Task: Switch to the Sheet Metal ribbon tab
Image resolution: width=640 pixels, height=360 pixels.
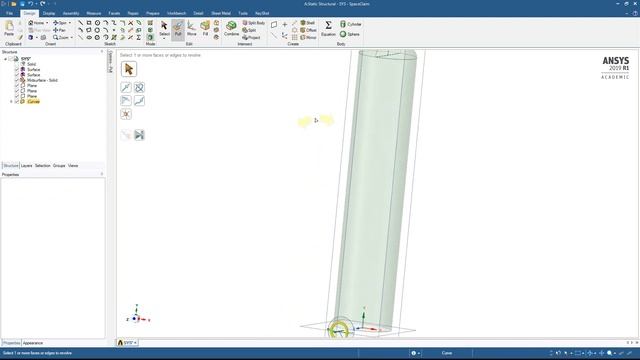Action: tap(221, 13)
